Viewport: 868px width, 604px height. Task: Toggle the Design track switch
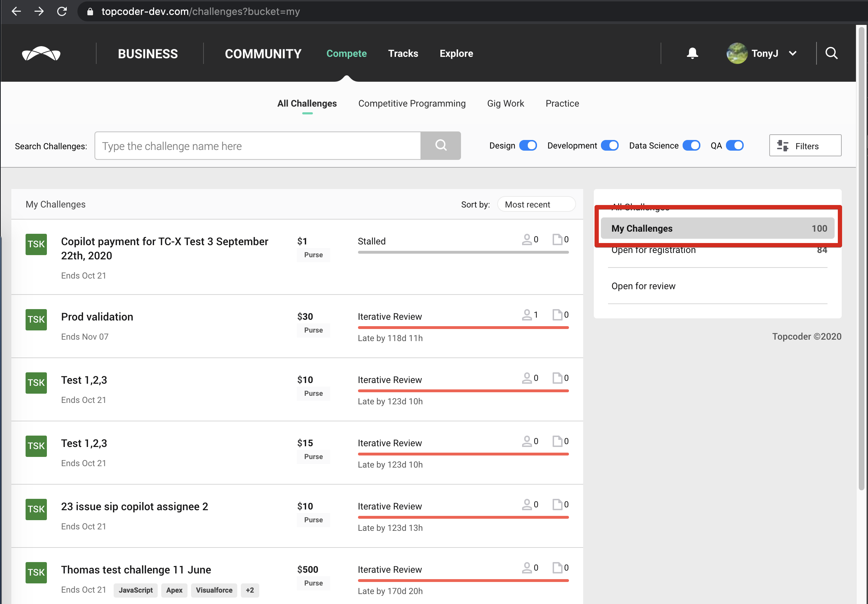[528, 146]
